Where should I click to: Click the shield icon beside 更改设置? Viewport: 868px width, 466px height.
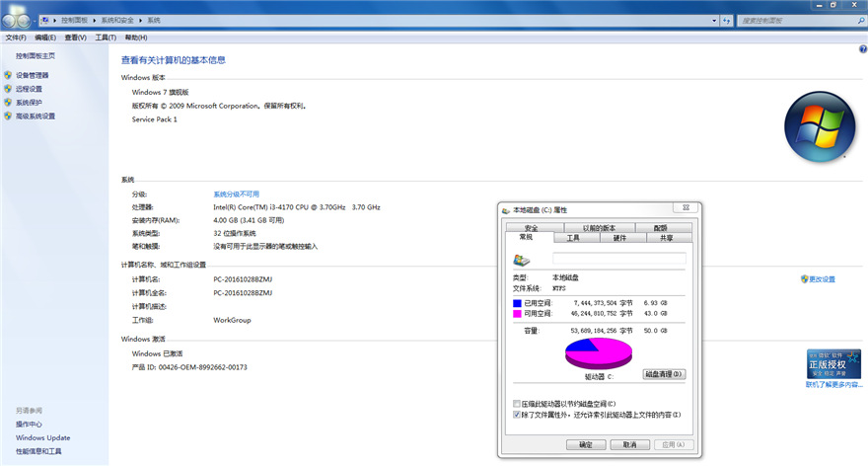[x=804, y=279]
